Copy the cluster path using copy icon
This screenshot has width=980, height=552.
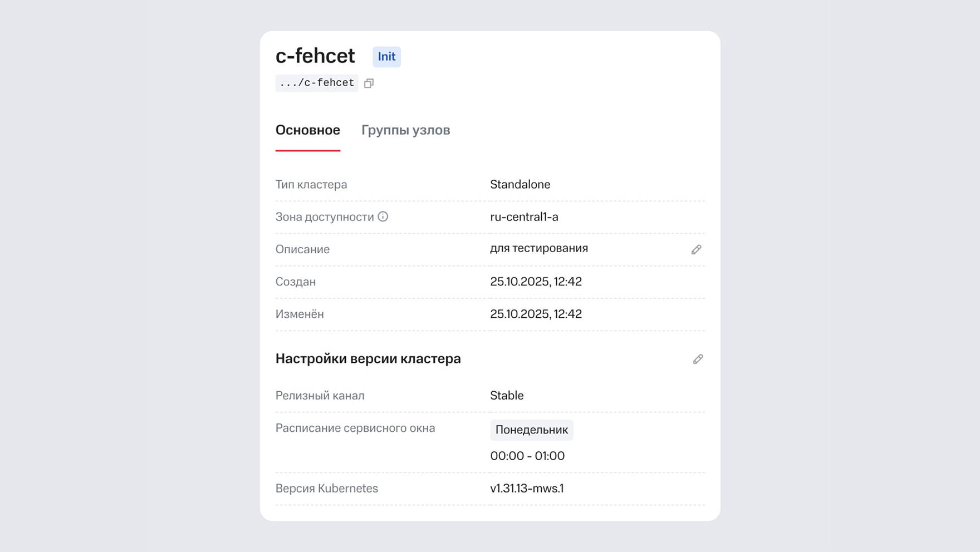[369, 83]
